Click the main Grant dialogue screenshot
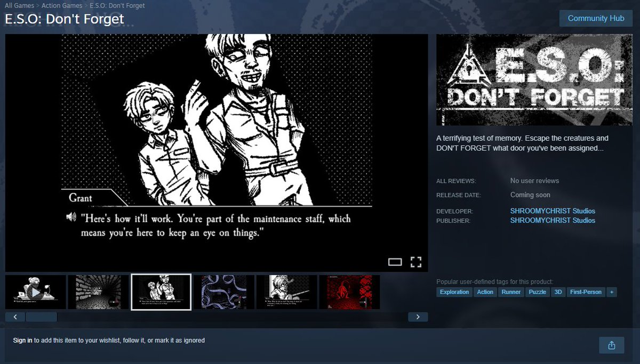This screenshot has height=364, width=640. (x=217, y=153)
